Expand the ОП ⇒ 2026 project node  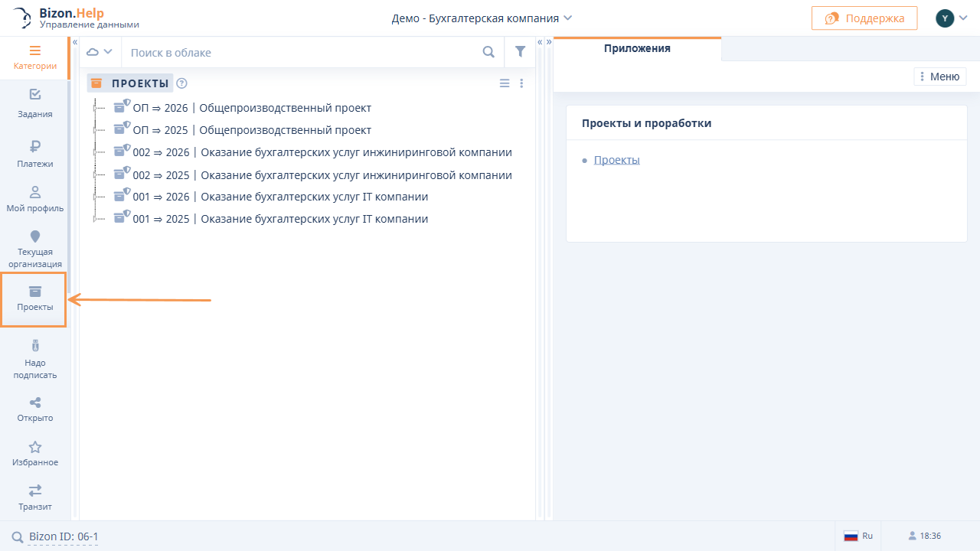coord(95,108)
